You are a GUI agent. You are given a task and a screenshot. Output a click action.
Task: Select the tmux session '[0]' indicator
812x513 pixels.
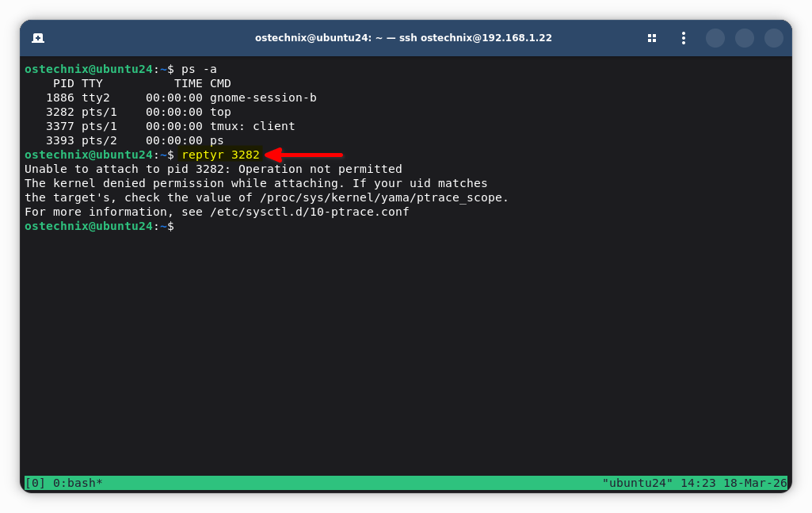pyautogui.click(x=35, y=483)
